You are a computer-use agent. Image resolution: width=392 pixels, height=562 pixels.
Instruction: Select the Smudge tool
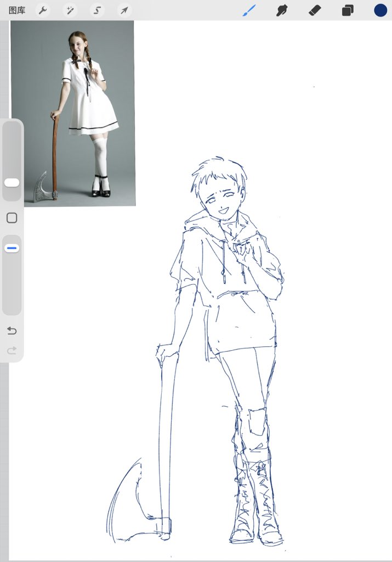click(282, 10)
